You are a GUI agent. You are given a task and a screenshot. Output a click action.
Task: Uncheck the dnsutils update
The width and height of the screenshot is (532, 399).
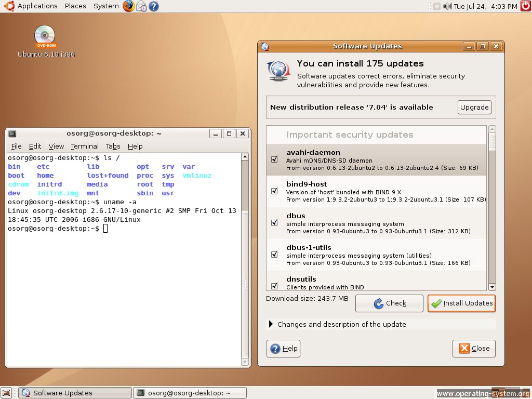[274, 286]
